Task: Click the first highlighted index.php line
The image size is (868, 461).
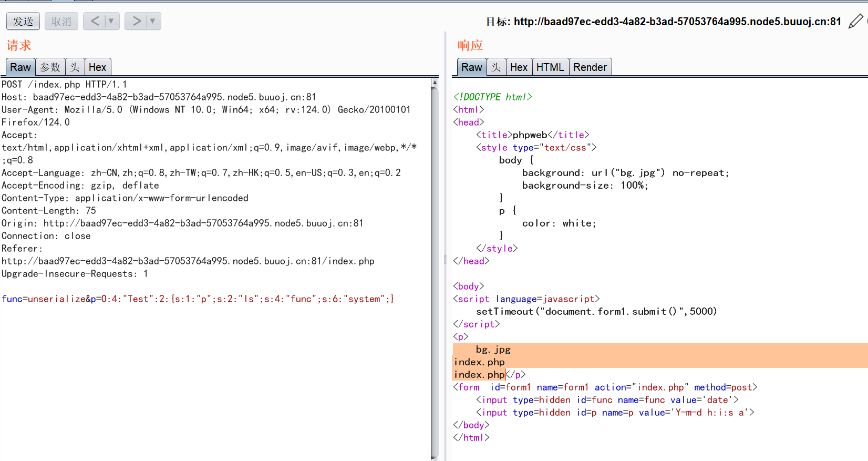Action: (x=479, y=362)
